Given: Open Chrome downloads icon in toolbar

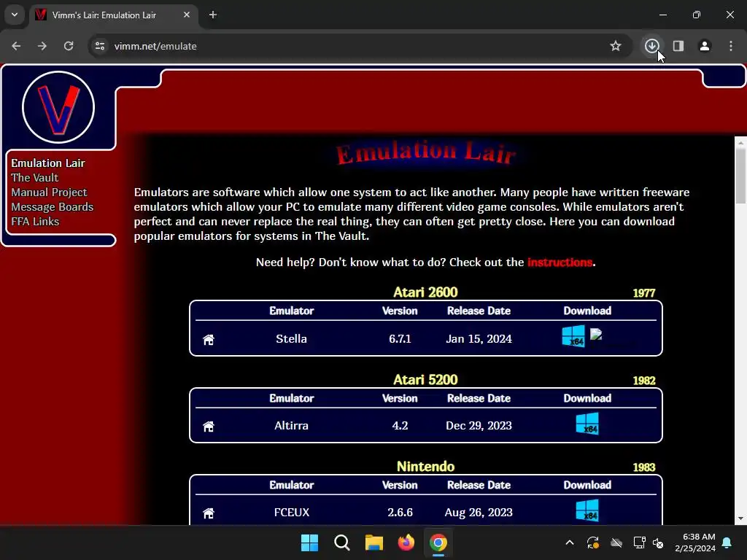Looking at the screenshot, I should click(x=651, y=46).
